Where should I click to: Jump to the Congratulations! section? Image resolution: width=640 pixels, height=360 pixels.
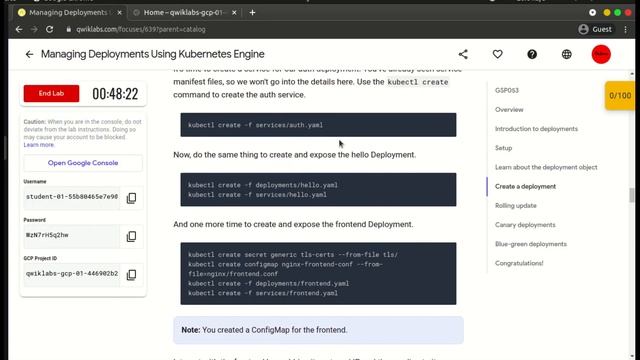click(519, 263)
